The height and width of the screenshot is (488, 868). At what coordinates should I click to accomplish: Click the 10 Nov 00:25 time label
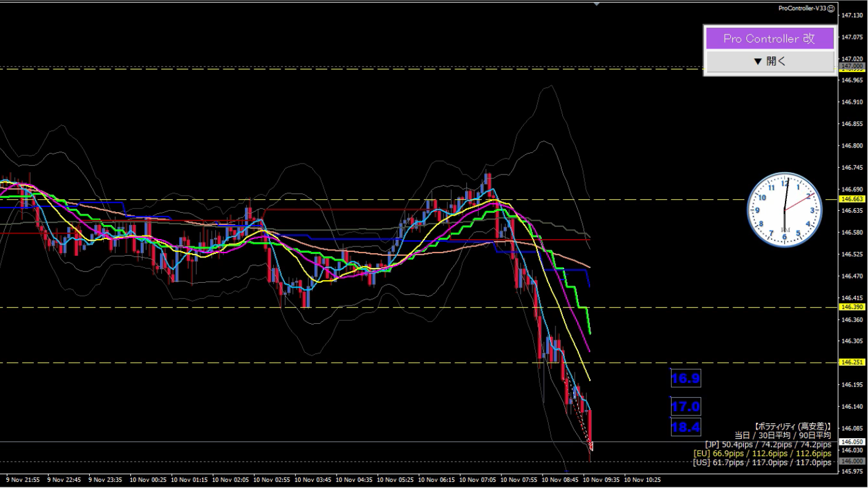pyautogui.click(x=148, y=479)
